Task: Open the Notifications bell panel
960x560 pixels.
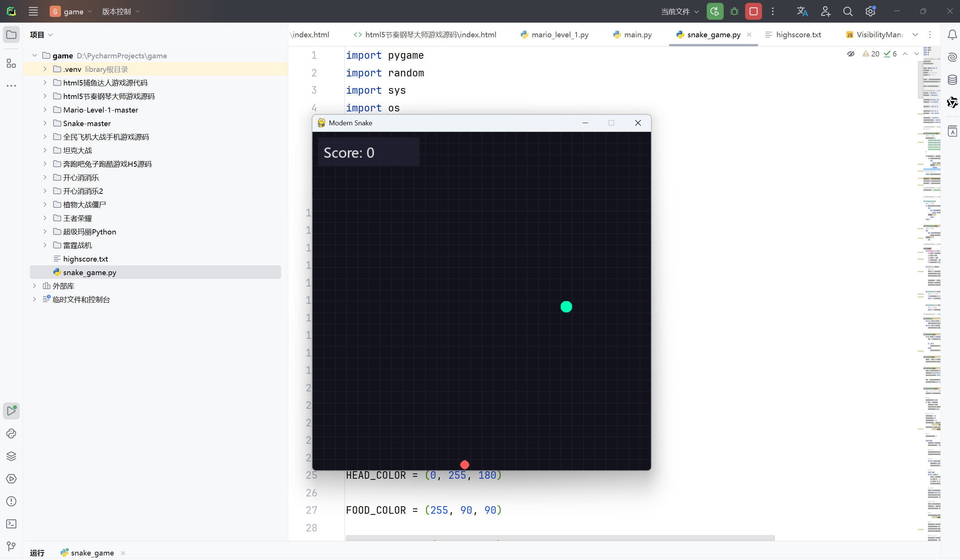Action: pos(952,35)
